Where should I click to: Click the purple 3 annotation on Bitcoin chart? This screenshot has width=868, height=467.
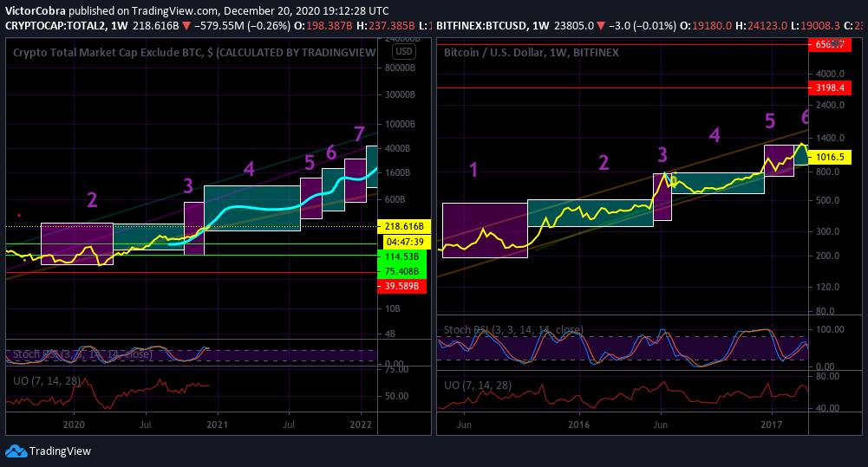click(x=662, y=155)
